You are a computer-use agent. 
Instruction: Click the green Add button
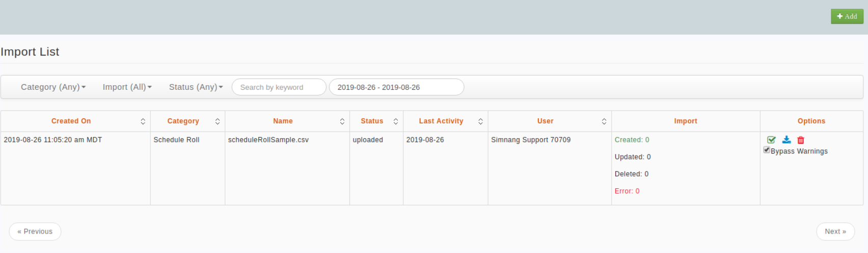coord(847,16)
